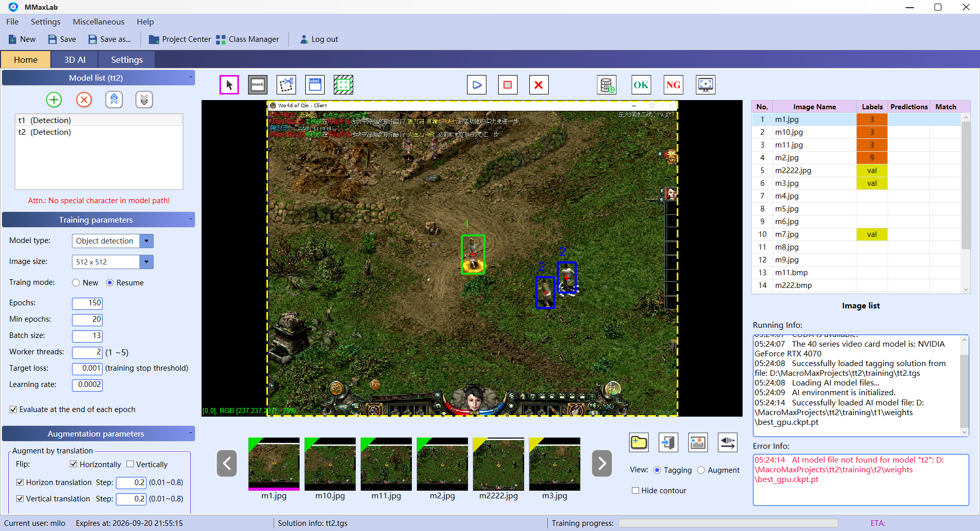Log out of current user
This screenshot has width=980, height=531.
[319, 39]
